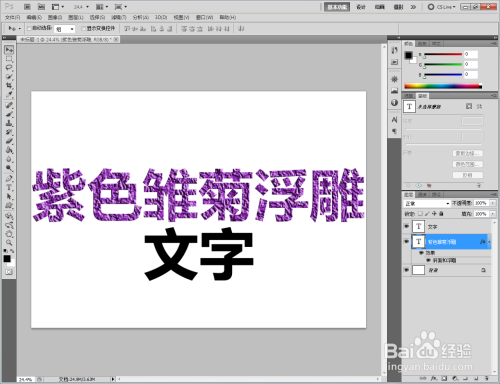Click the Add vector mask icon in Masks panel
This screenshot has width=500, height=384.
(x=479, y=106)
